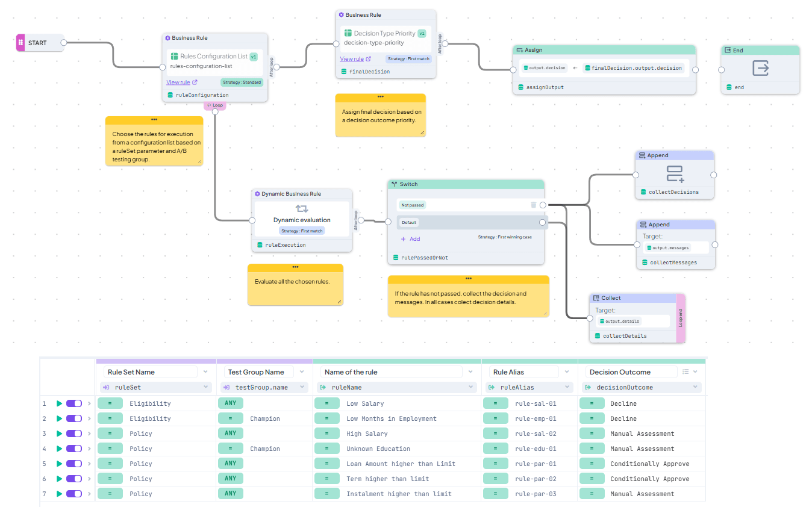Open the Rule Set Name column dropdown

[206, 372]
